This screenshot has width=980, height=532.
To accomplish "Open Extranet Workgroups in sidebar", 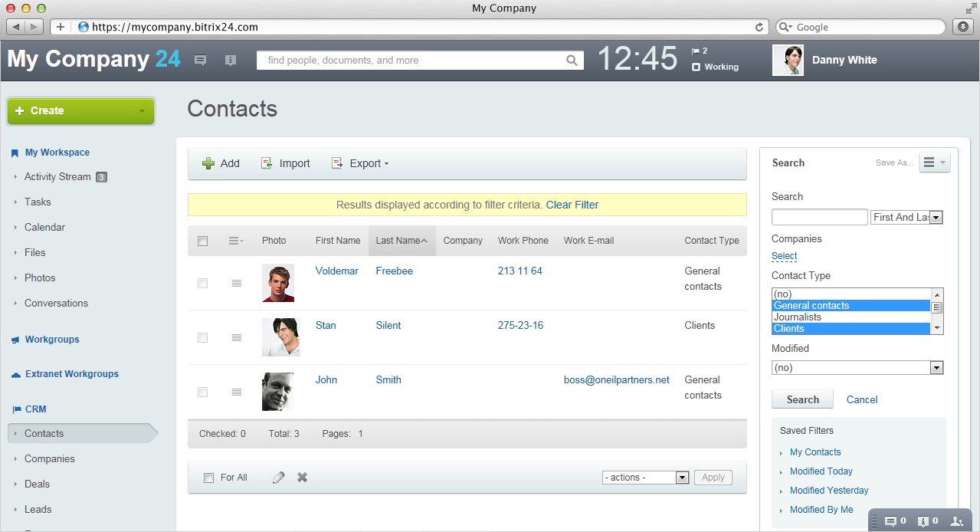I will pos(72,374).
